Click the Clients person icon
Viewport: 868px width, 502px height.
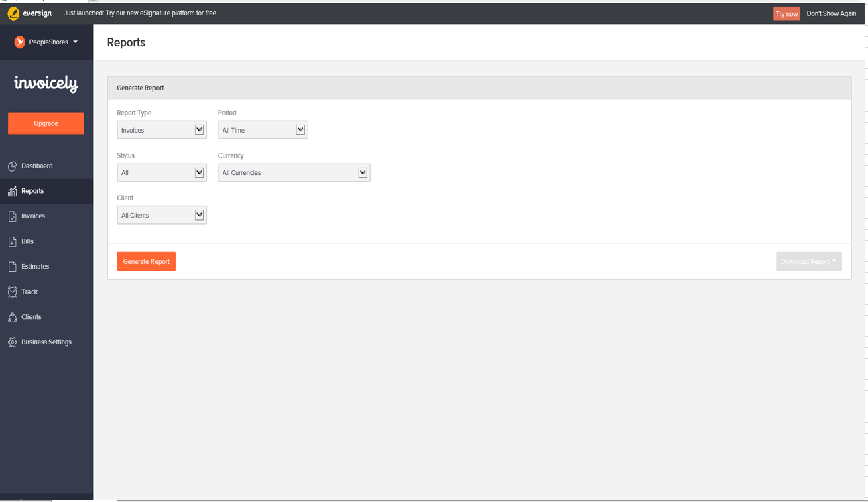pos(12,317)
